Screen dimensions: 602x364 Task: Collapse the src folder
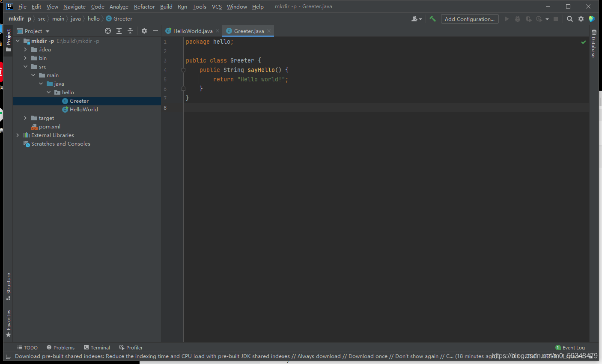click(25, 66)
